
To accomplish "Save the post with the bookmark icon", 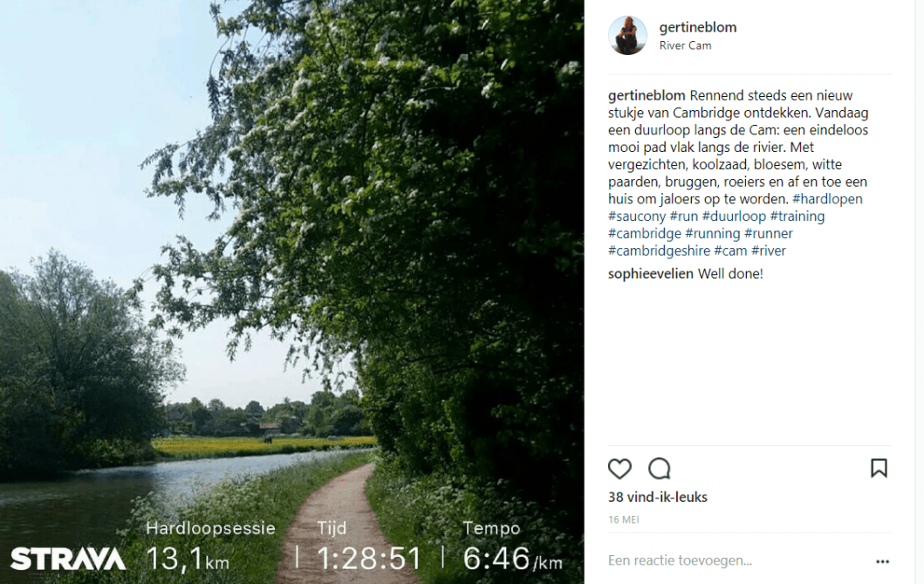I will point(879,468).
